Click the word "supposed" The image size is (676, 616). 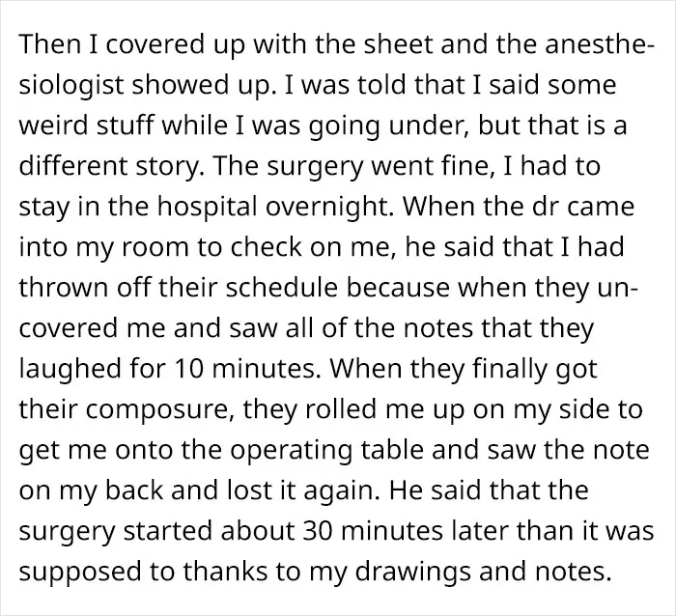click(x=80, y=572)
